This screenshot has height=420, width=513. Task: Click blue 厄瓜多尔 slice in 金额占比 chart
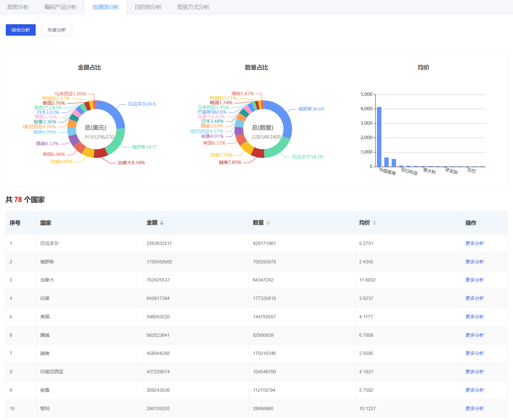[x=114, y=111]
